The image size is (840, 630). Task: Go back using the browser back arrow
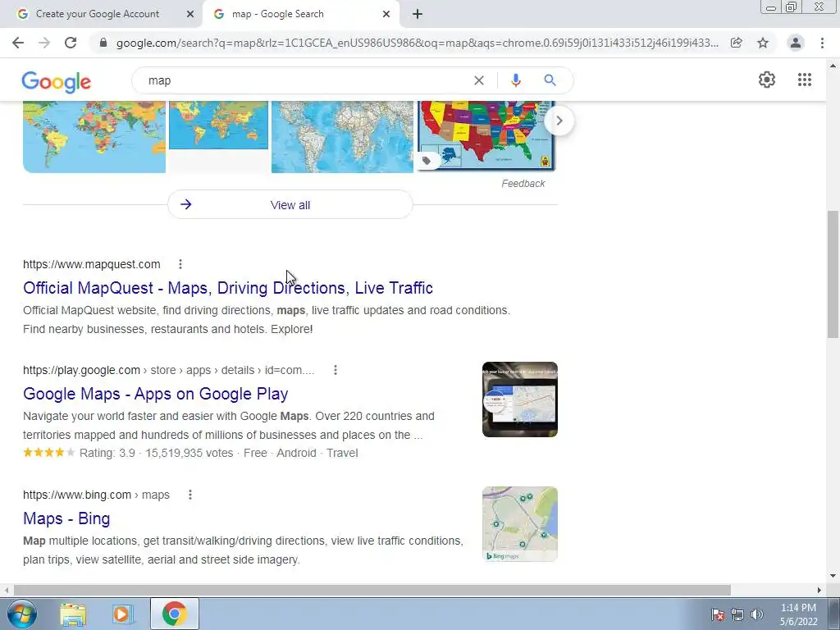(x=18, y=43)
